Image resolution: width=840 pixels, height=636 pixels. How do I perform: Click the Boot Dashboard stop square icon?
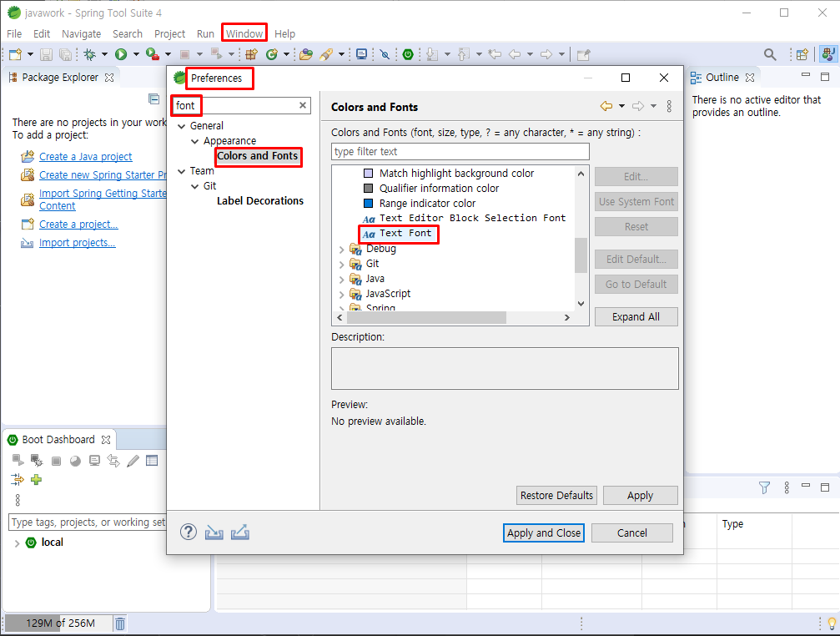click(56, 461)
